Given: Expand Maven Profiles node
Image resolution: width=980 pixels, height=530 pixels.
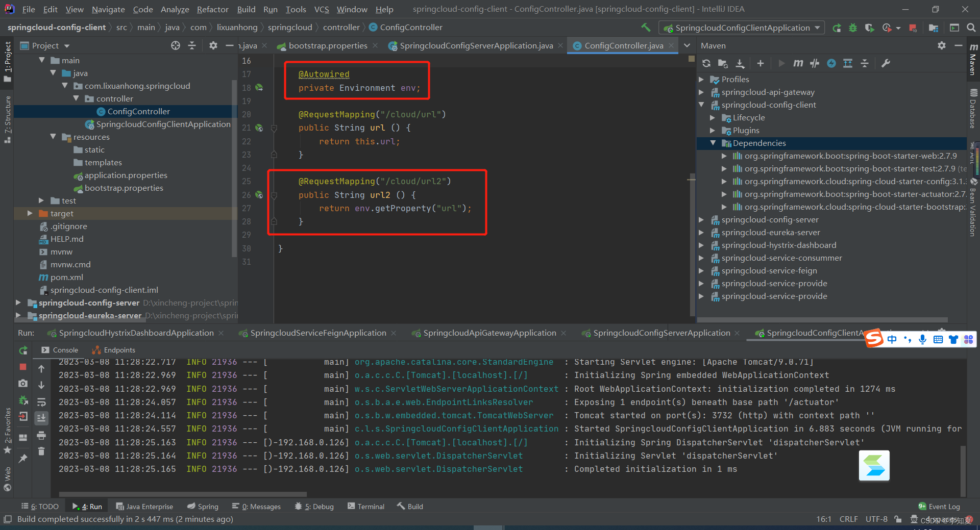Looking at the screenshot, I should tap(701, 79).
